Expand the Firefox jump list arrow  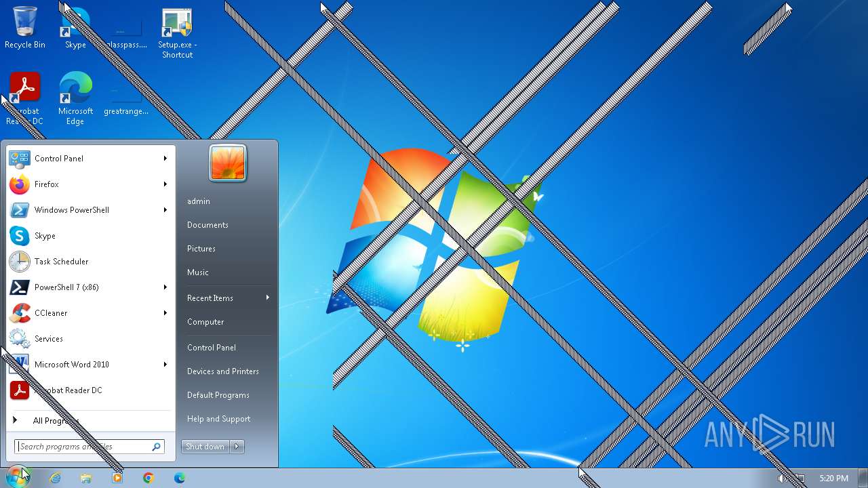[x=165, y=184]
